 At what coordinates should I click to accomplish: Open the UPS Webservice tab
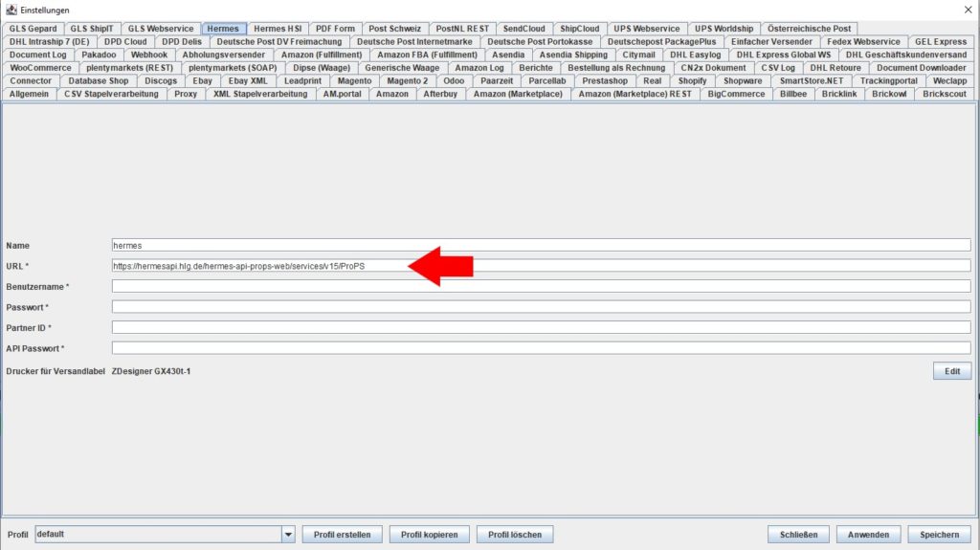point(647,29)
